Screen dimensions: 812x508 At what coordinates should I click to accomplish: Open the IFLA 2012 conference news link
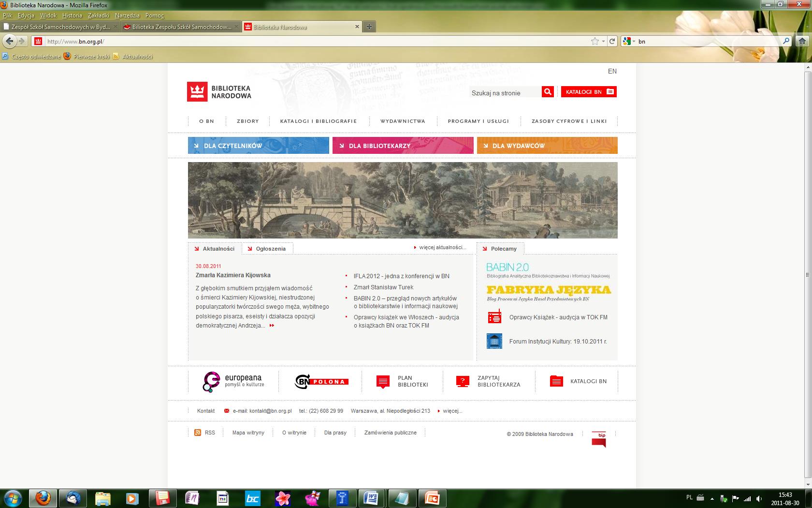pos(402,276)
